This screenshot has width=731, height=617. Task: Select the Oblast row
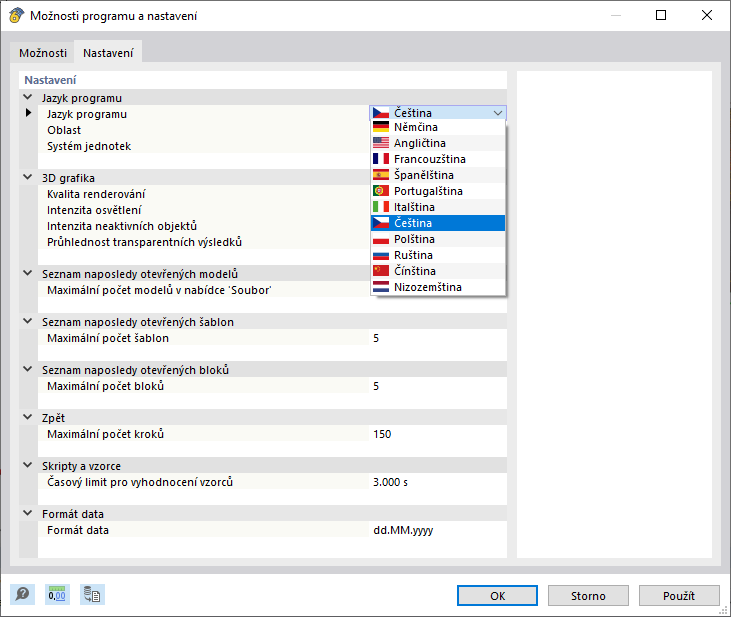(x=204, y=130)
